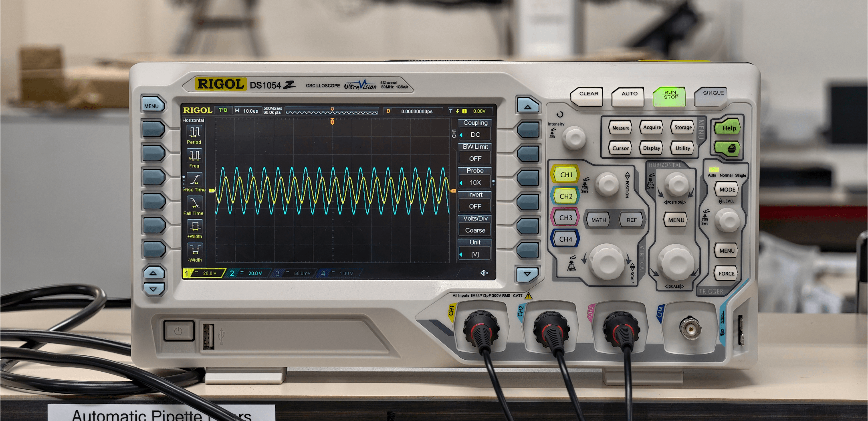Click the orange trigger position marker
The height and width of the screenshot is (421, 868).
pos(332,121)
